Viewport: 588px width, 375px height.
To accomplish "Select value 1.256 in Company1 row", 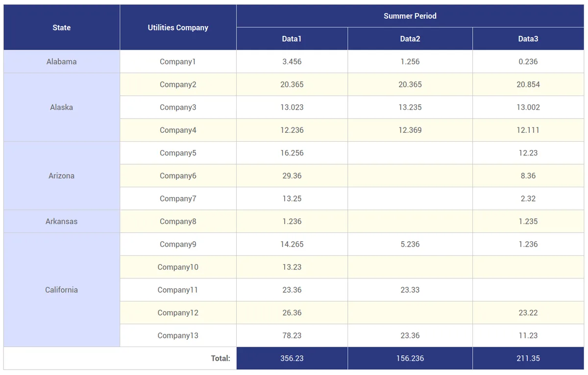I will tap(410, 62).
